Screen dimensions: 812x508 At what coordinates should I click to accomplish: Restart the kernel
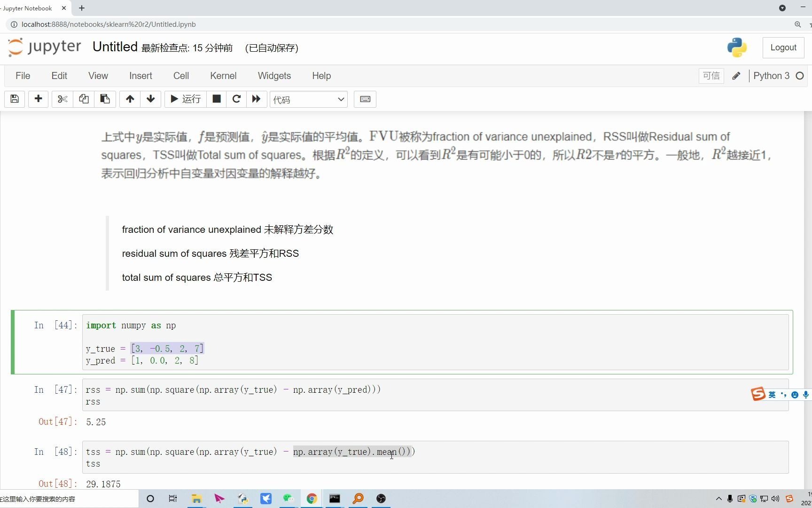[x=236, y=99]
